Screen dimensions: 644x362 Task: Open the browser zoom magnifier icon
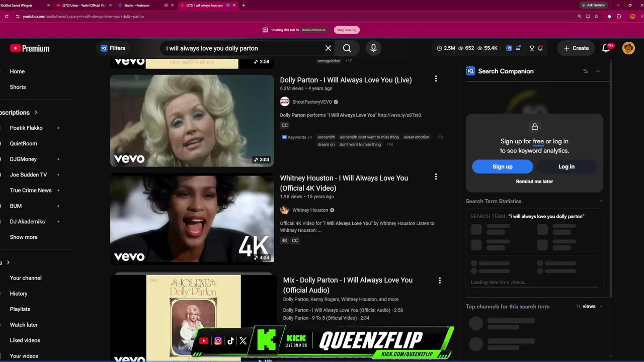click(x=580, y=17)
